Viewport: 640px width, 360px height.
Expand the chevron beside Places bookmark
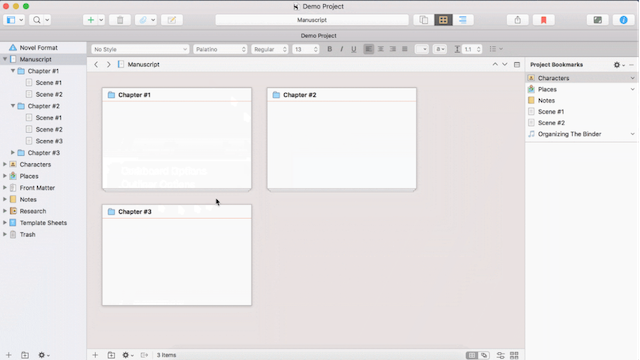pyautogui.click(x=632, y=89)
